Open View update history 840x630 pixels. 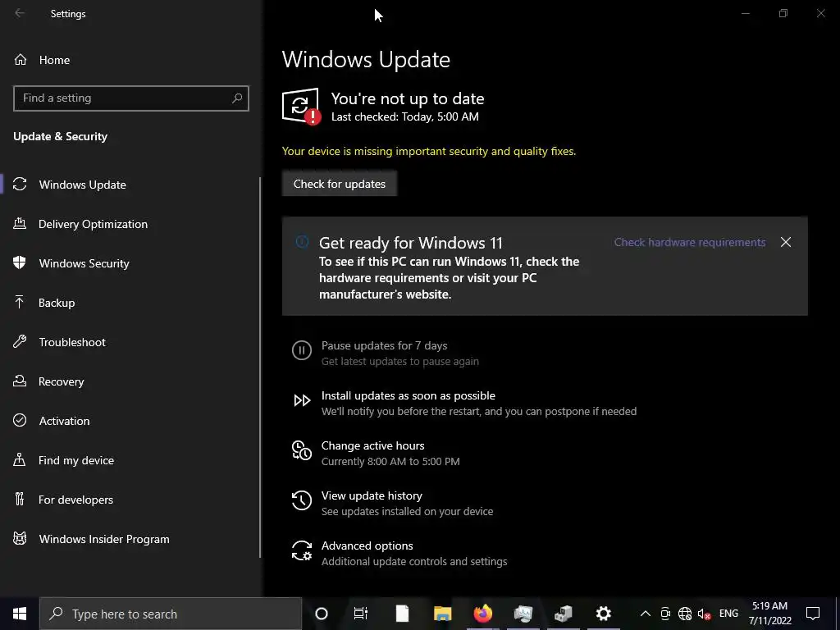(372, 495)
